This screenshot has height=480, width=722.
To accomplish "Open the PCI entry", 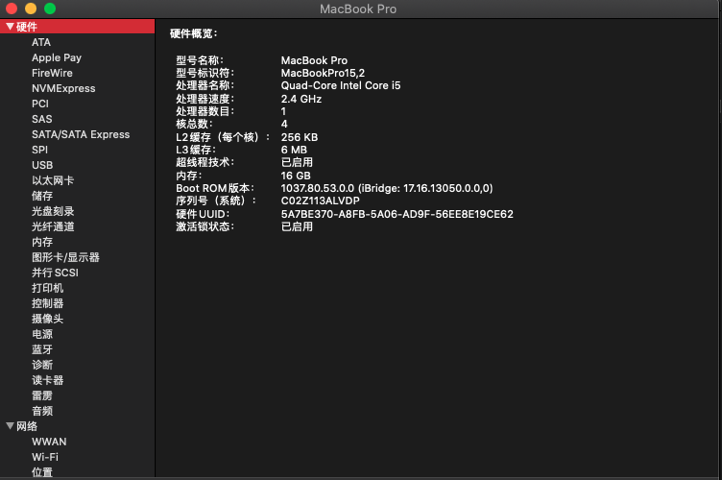I will (40, 104).
